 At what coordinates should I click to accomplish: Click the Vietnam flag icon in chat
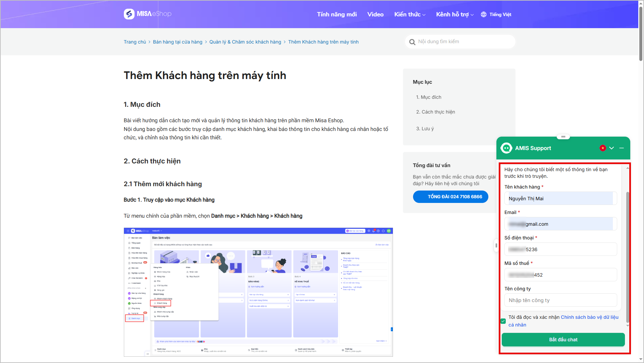pos(602,148)
